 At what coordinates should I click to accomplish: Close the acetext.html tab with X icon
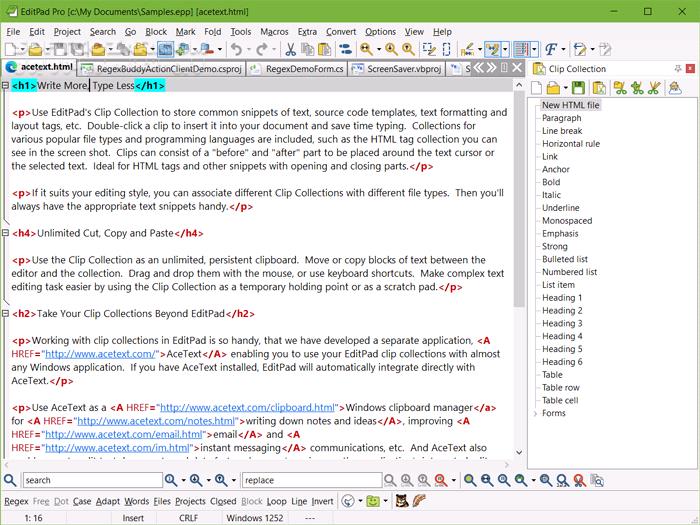518,68
